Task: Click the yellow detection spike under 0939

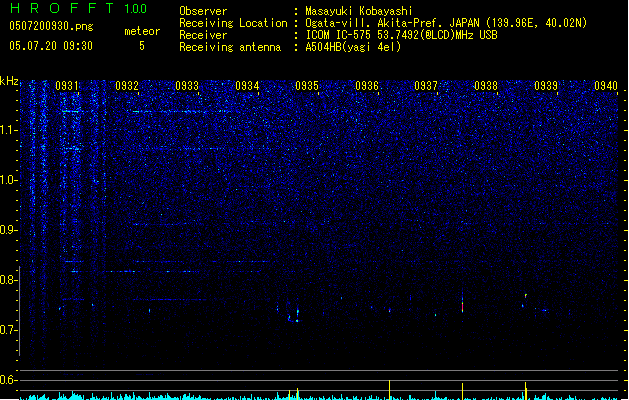Action: pos(526,391)
